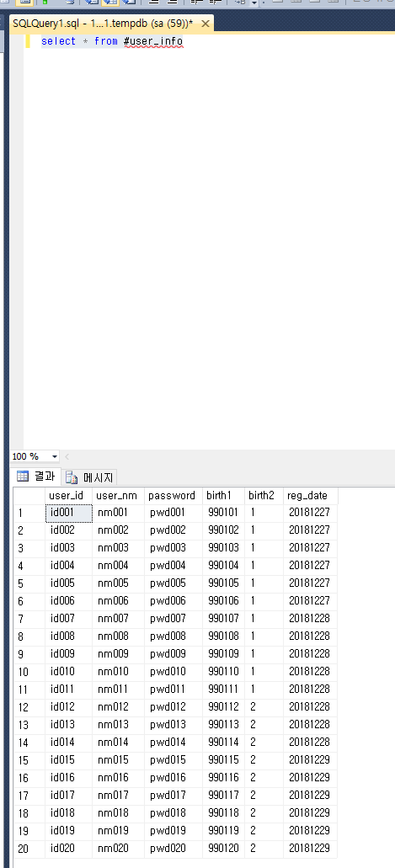Screen dimensions: 395x868
Task: Select the birth2 cell in row 15
Action: 264,760
